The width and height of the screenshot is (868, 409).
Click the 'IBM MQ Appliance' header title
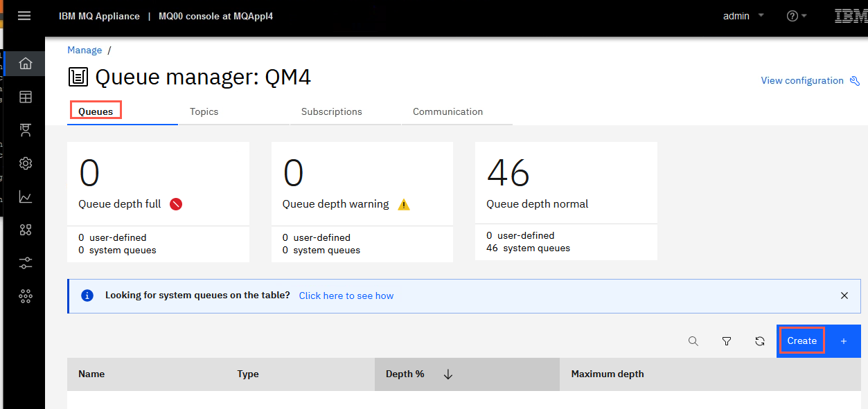(x=99, y=16)
